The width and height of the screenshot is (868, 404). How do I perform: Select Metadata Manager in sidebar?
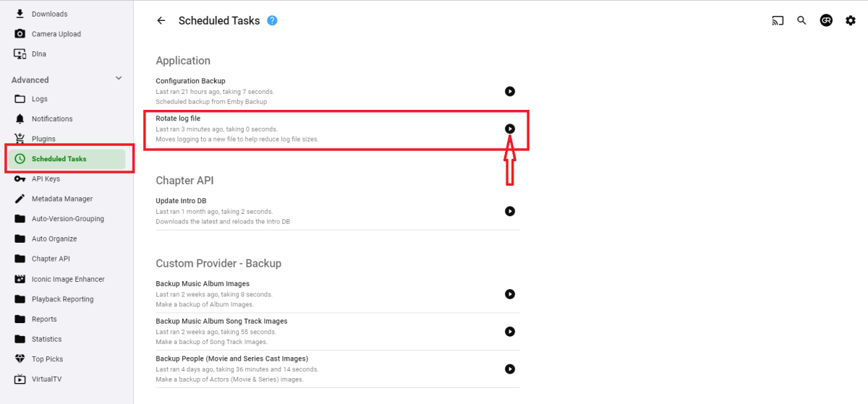(62, 199)
